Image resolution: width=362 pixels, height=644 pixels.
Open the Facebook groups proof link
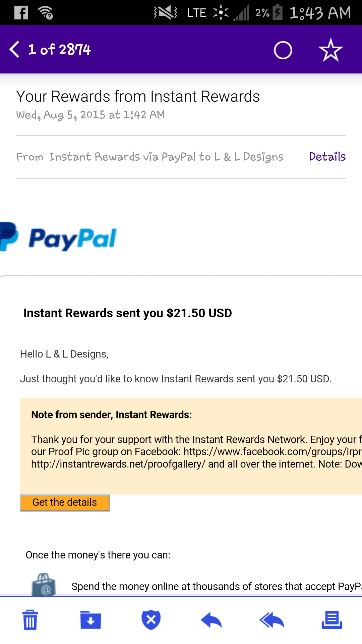click(x=273, y=452)
